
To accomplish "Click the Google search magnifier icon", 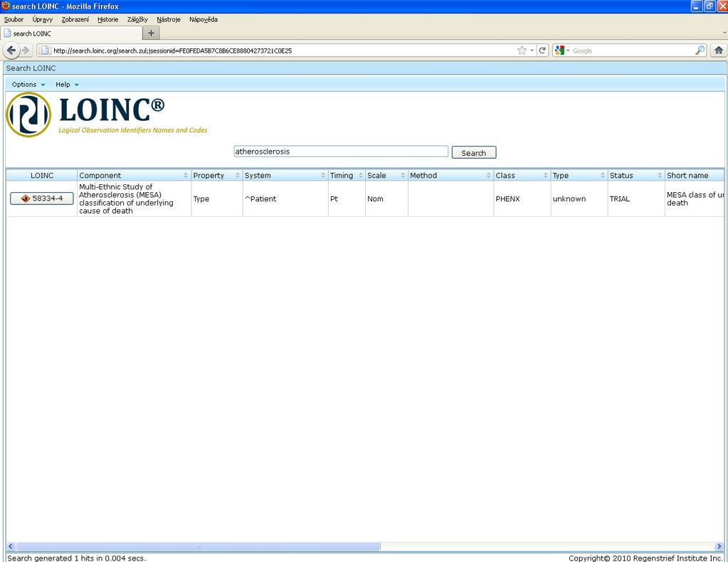I will (700, 51).
